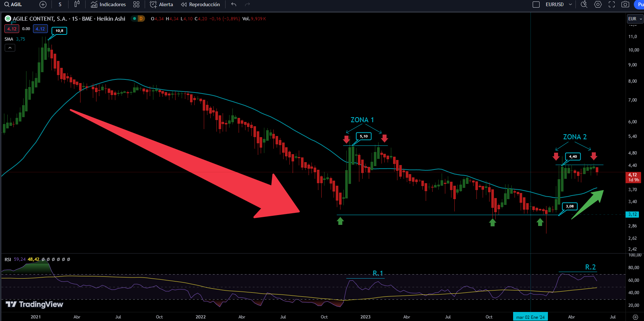Select the ZONA 1 text annotation
The height and width of the screenshot is (321, 644).
362,120
